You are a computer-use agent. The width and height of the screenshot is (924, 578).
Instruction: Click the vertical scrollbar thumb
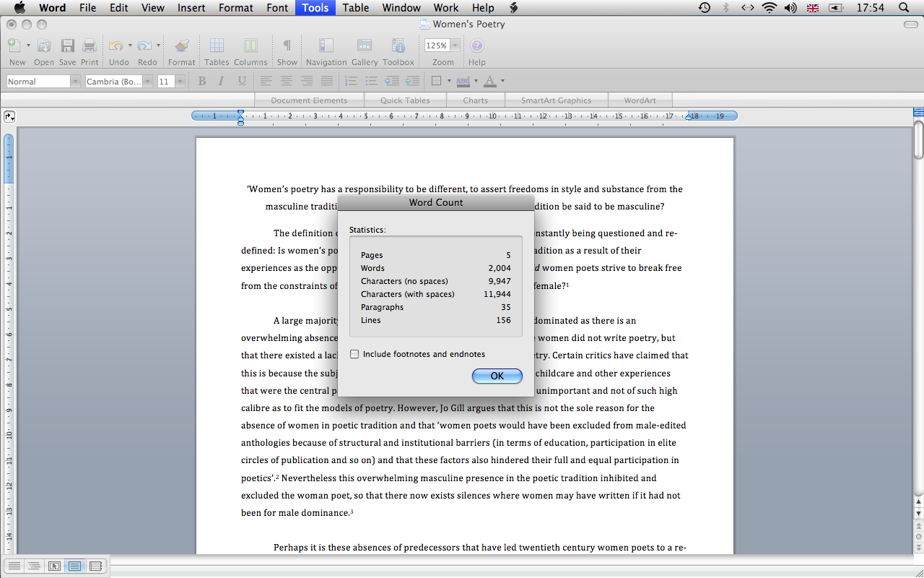pyautogui.click(x=918, y=139)
